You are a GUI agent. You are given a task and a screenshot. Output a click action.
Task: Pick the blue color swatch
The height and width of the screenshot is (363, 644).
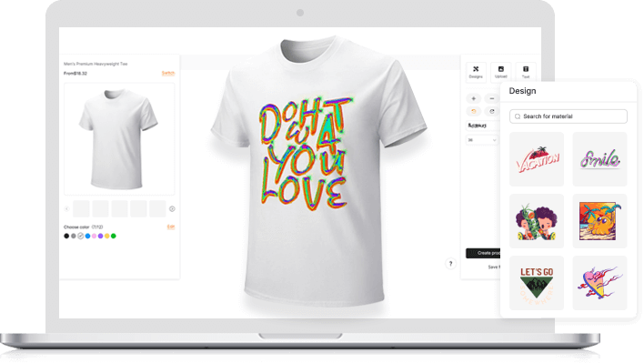click(87, 236)
